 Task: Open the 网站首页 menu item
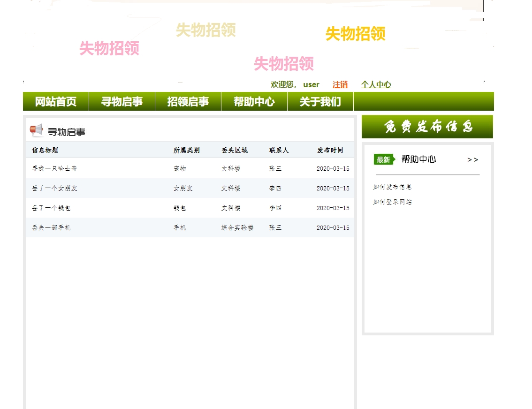(x=55, y=101)
